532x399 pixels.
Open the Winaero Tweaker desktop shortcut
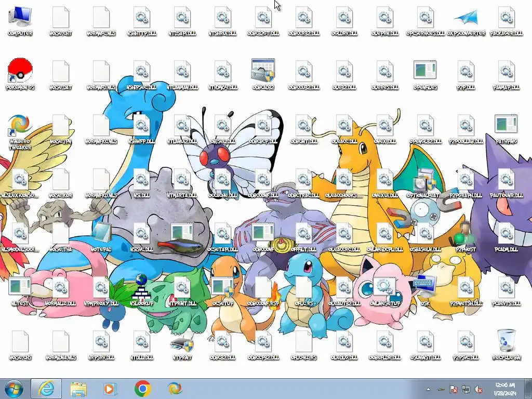pyautogui.click(x=20, y=125)
